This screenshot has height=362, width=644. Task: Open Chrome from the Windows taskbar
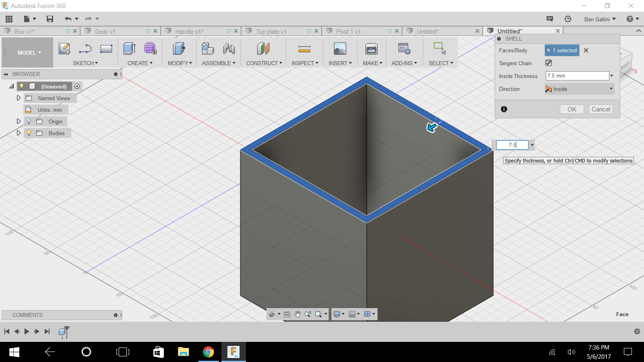[x=208, y=352]
